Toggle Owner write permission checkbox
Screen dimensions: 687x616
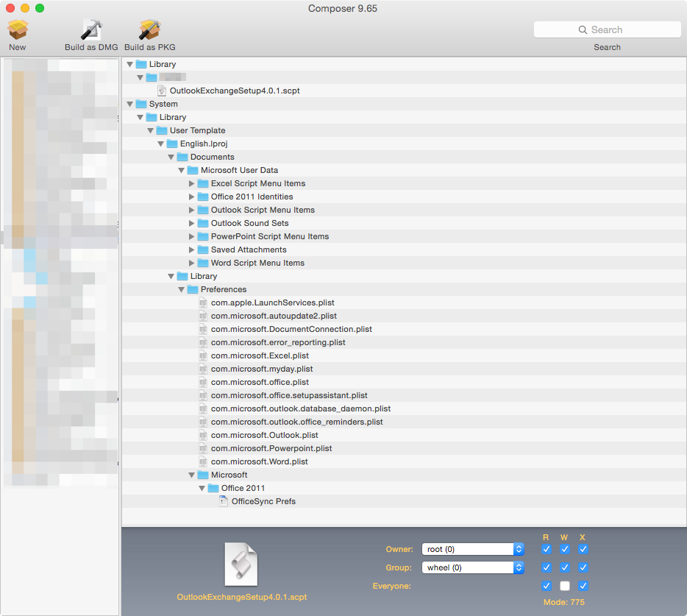565,549
